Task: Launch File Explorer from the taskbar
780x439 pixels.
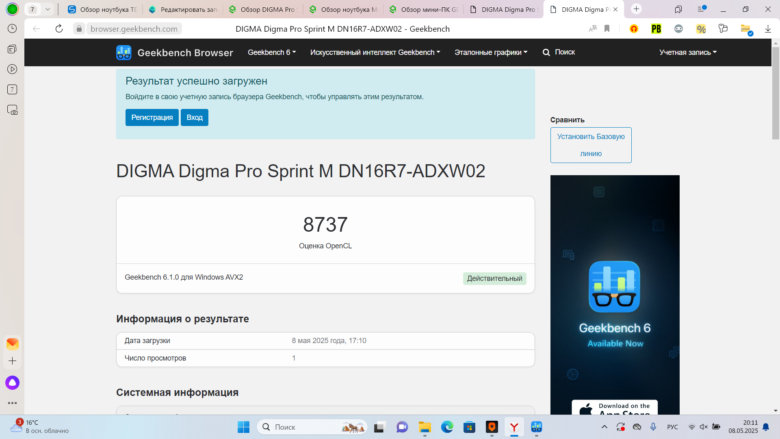Action: 424,427
